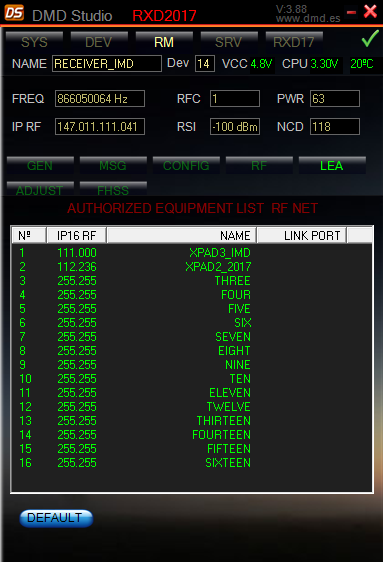Select the ELEVEN row
The image size is (383, 562).
192,392
